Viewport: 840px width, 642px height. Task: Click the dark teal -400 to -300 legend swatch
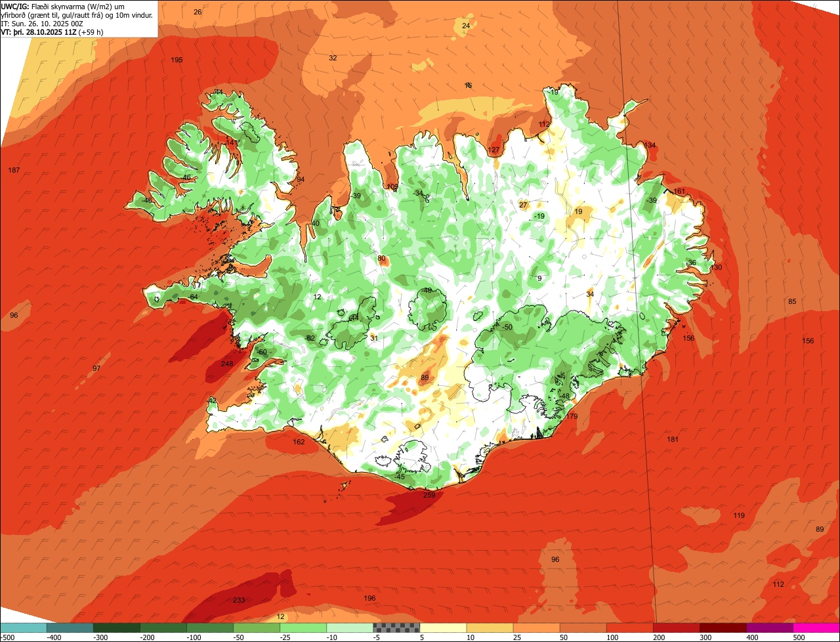tap(70, 628)
